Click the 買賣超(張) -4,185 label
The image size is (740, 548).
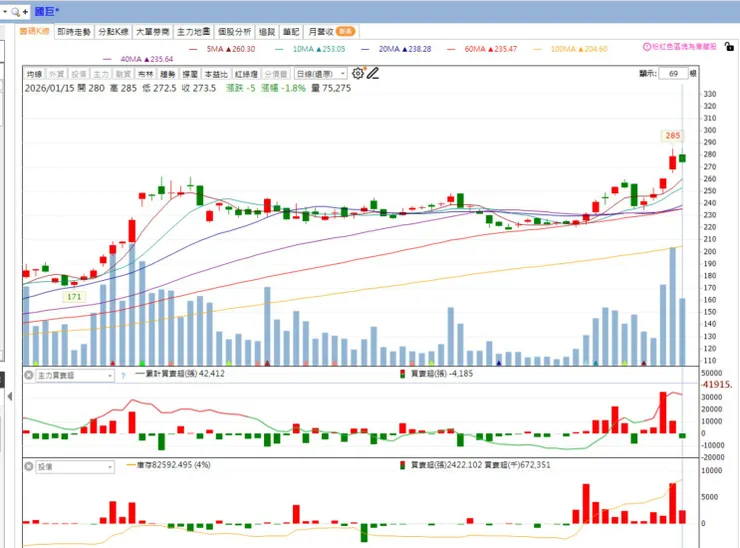point(442,374)
